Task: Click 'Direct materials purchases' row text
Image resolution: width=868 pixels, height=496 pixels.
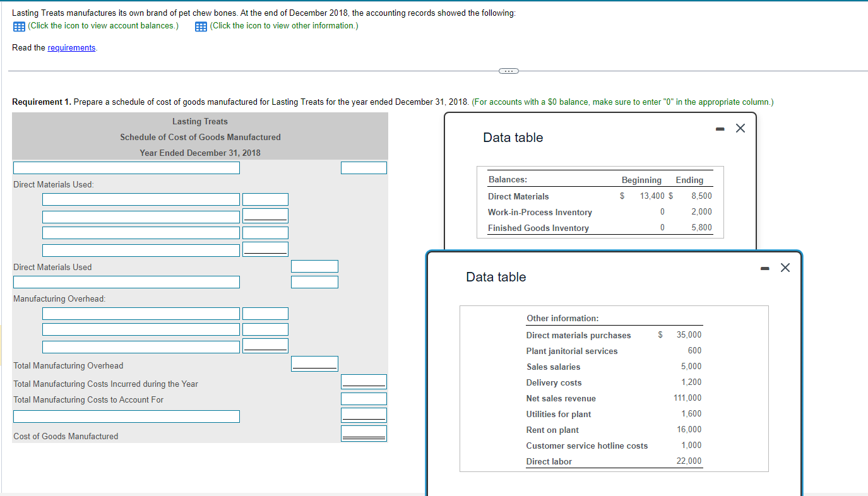Action: click(x=578, y=335)
